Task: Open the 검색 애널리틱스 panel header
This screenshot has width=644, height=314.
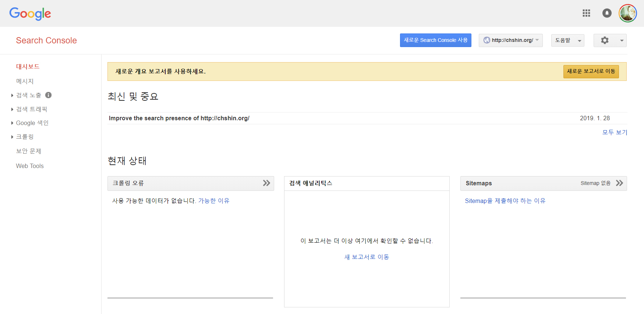Action: click(x=367, y=183)
